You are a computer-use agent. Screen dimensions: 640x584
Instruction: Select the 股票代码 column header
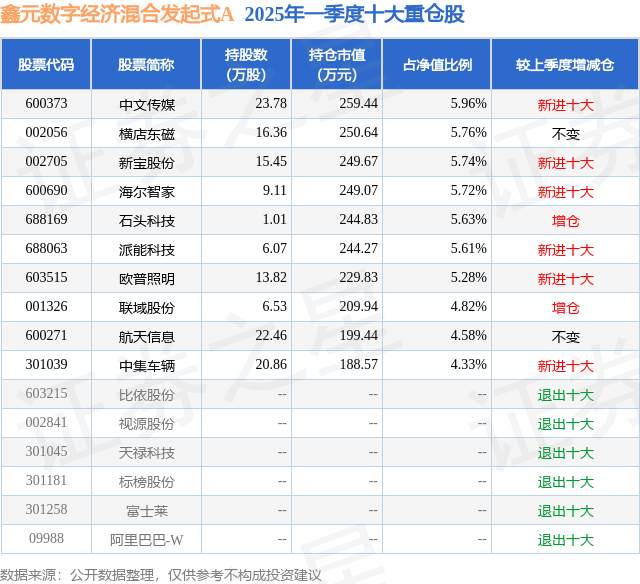click(x=46, y=65)
